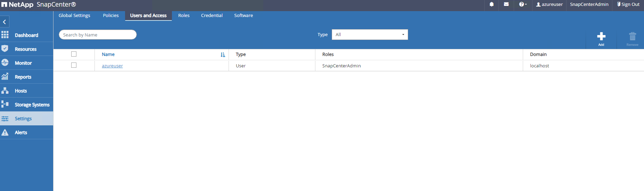This screenshot has width=644, height=191.
Task: Switch to Roles tab
Action: 184,16
